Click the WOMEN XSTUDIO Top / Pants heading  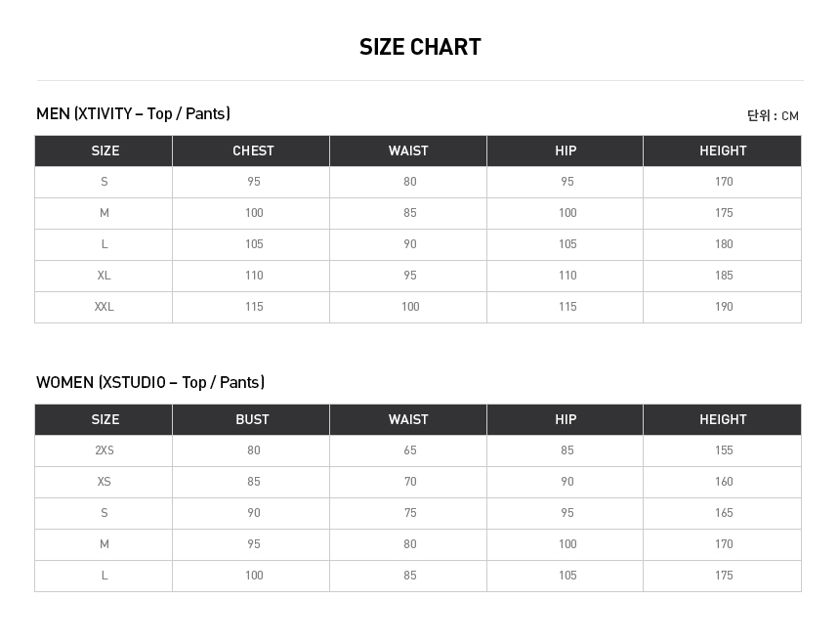tap(150, 383)
